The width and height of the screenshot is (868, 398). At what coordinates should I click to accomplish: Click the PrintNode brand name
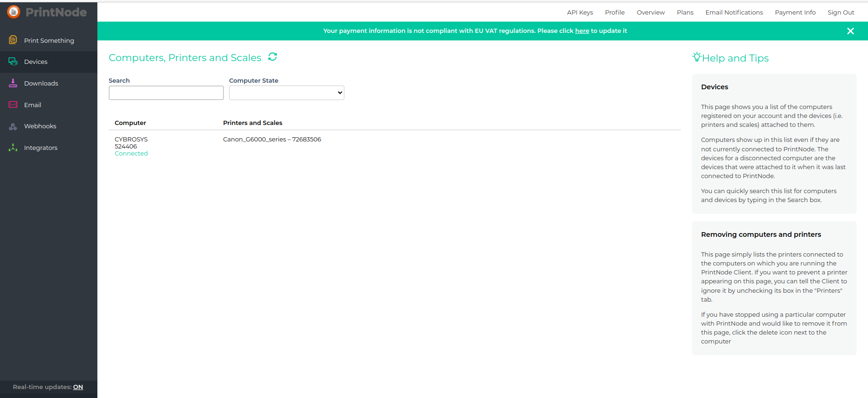tap(56, 12)
